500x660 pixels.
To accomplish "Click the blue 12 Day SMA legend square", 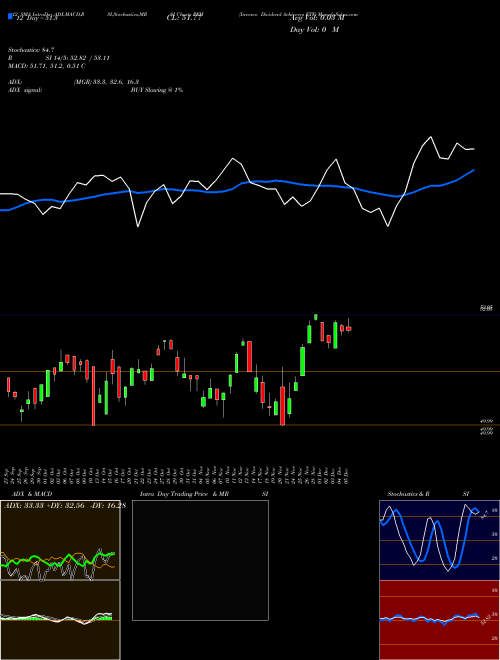I will point(10,16).
